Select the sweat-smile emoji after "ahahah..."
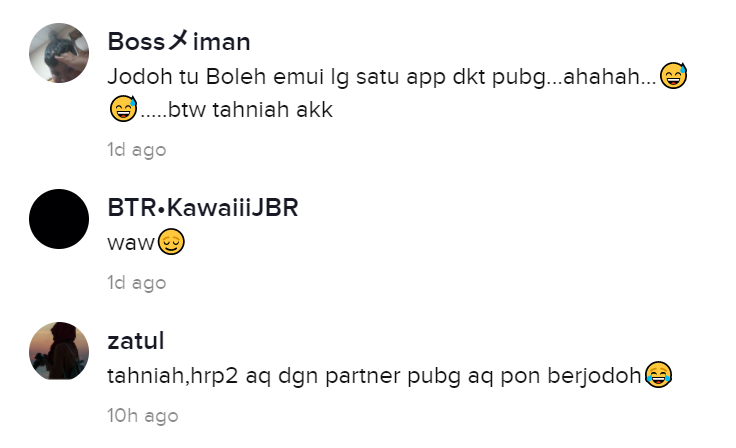The image size is (736, 448). (x=673, y=76)
